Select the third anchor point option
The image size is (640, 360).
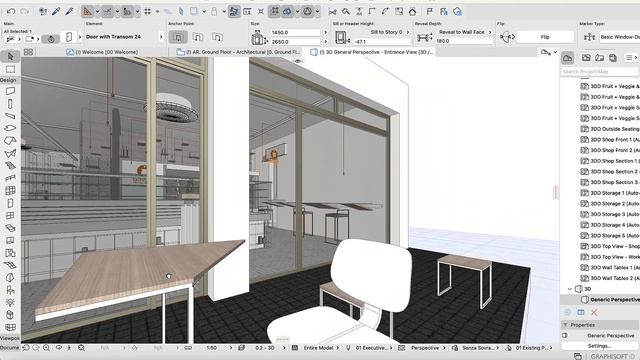[x=217, y=37]
